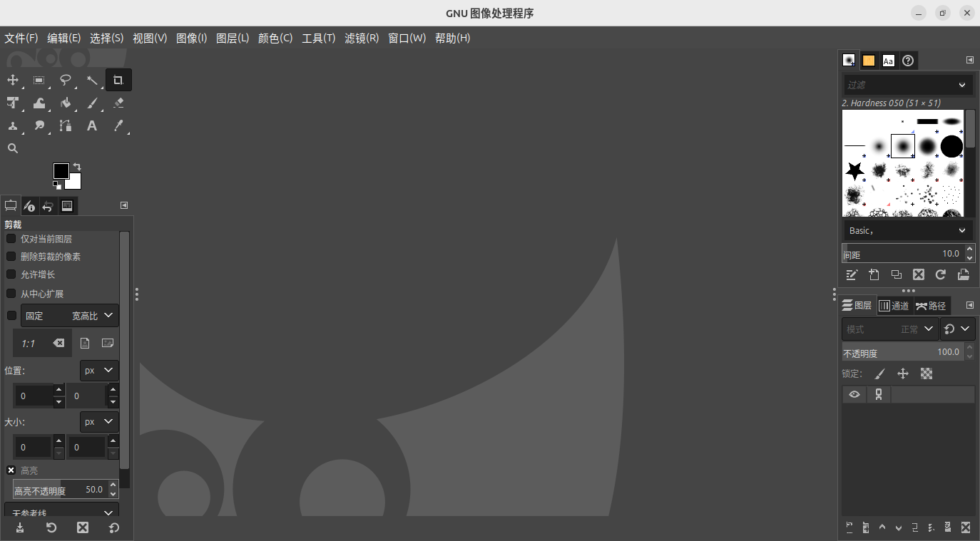The height and width of the screenshot is (541, 980).
Task: Open the 图层(L) menu
Action: 233,38
